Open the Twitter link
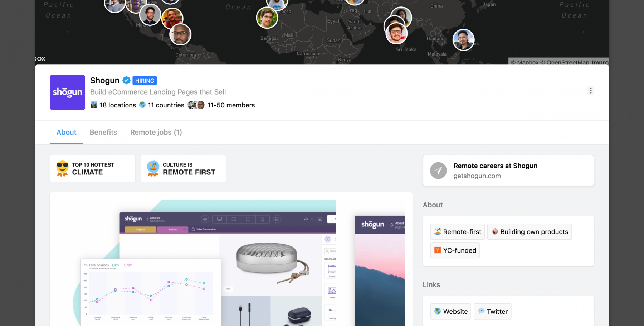This screenshot has height=326, width=644. pyautogui.click(x=493, y=311)
